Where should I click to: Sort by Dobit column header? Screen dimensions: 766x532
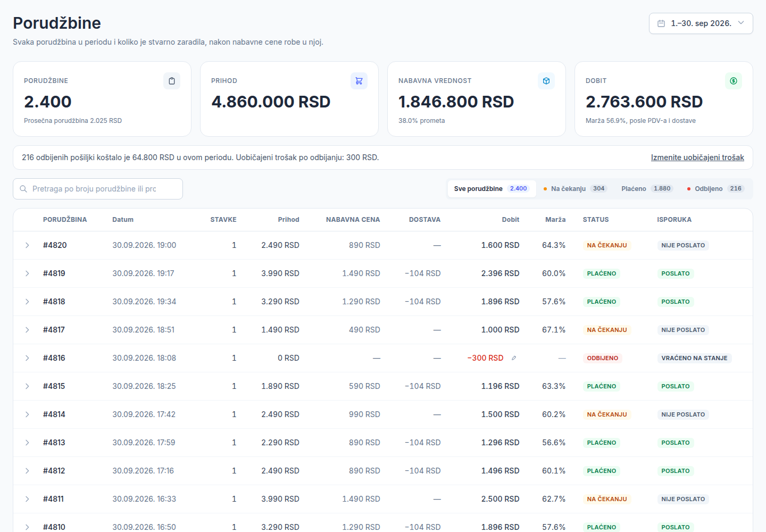pos(511,220)
